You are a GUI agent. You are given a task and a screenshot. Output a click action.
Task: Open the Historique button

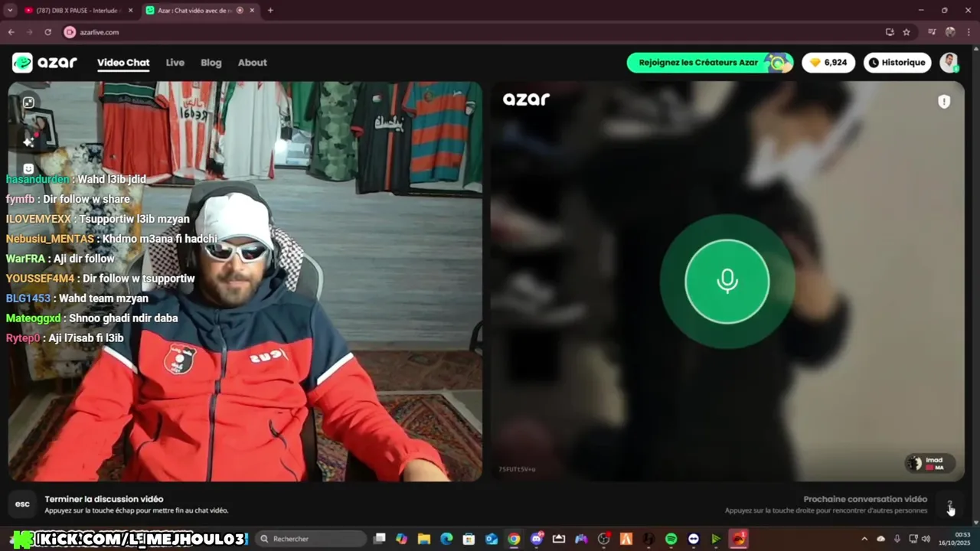(x=897, y=63)
